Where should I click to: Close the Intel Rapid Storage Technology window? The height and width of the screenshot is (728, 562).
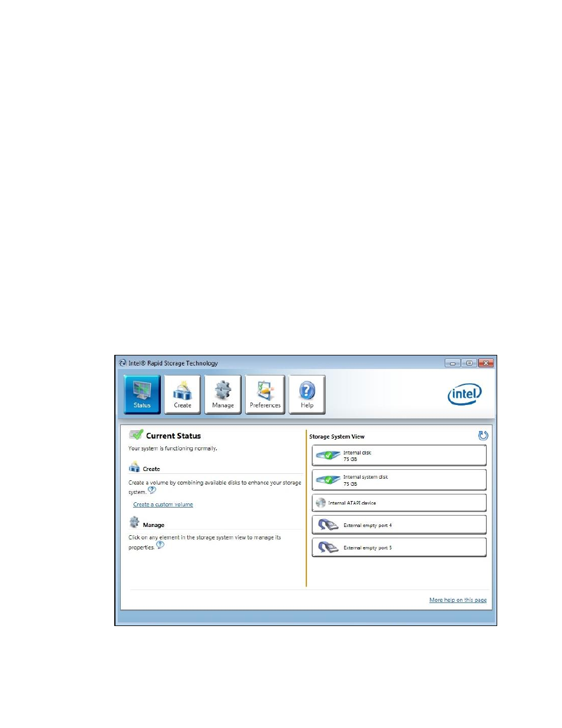coord(486,363)
